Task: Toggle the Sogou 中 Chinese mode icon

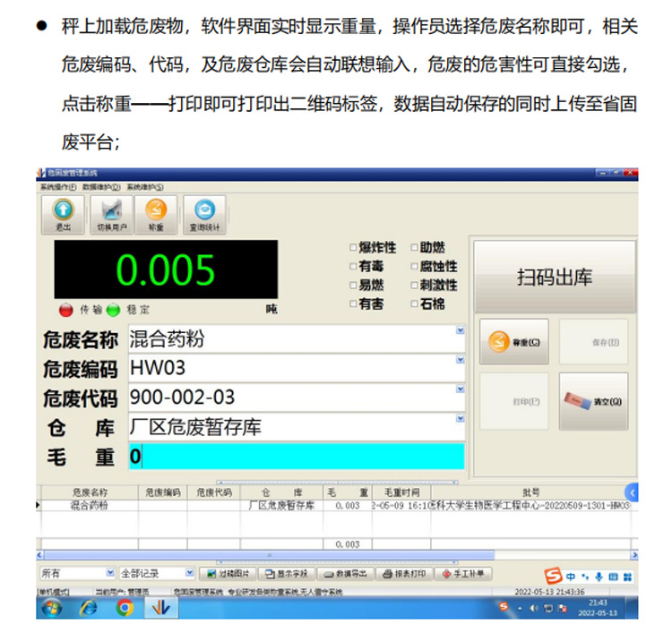Action: (x=571, y=577)
